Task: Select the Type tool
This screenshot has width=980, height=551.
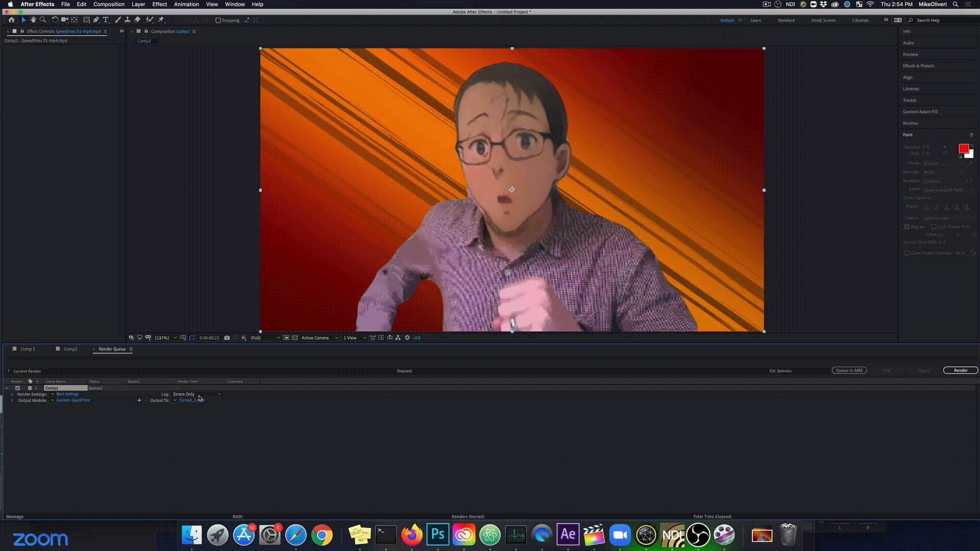Action: tap(106, 20)
